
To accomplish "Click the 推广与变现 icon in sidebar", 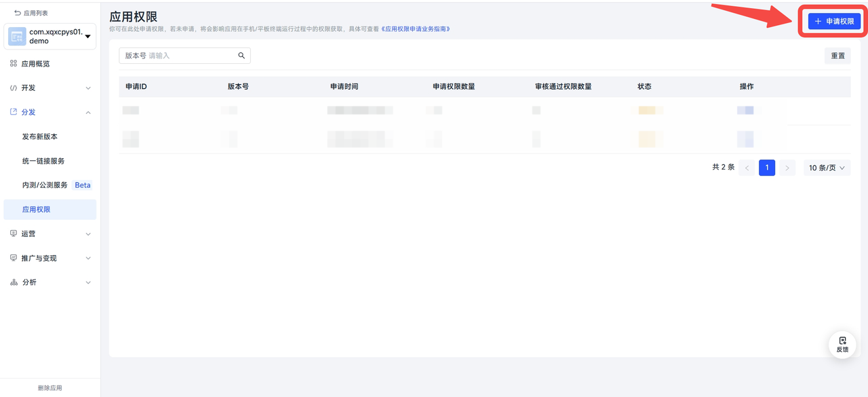I will click(x=14, y=258).
